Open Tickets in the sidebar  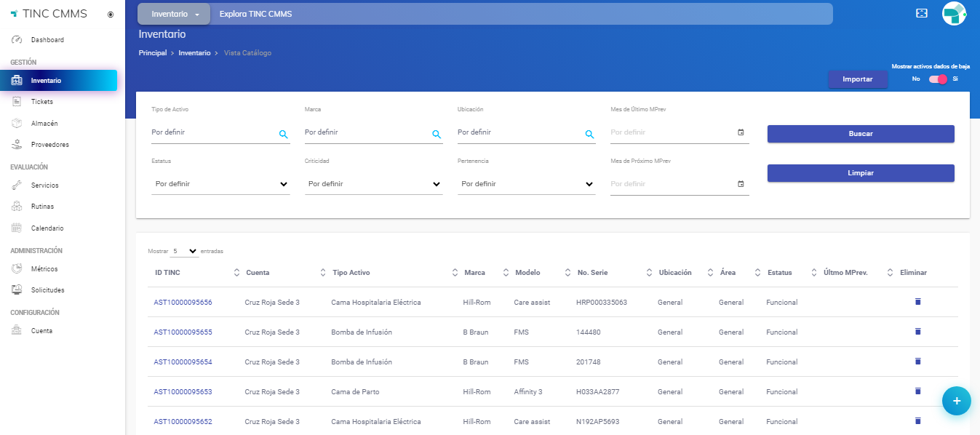[x=42, y=102]
